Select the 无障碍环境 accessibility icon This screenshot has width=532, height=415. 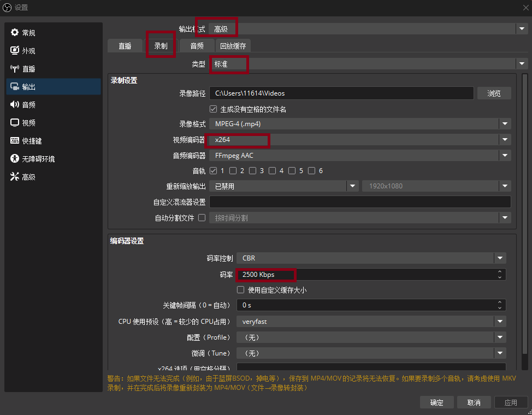click(15, 158)
